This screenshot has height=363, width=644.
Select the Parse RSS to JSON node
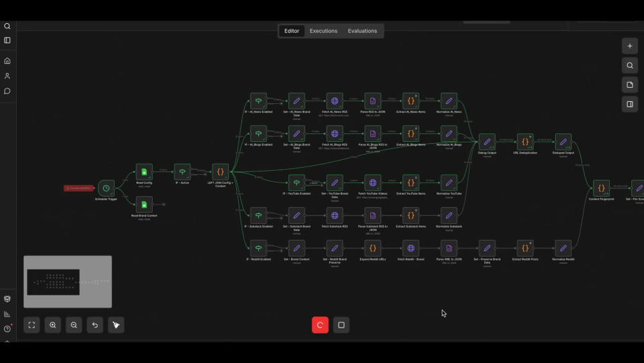tap(372, 101)
